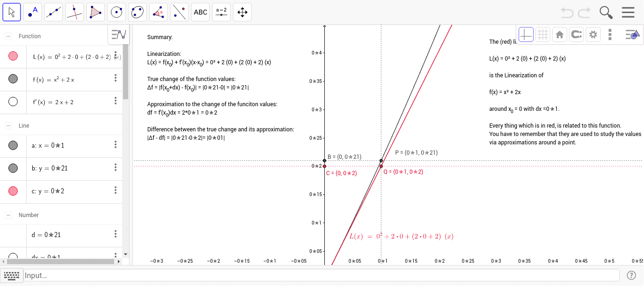The width and height of the screenshot is (644, 286).
Task: Select the Ellipse tool
Action: (x=137, y=12)
